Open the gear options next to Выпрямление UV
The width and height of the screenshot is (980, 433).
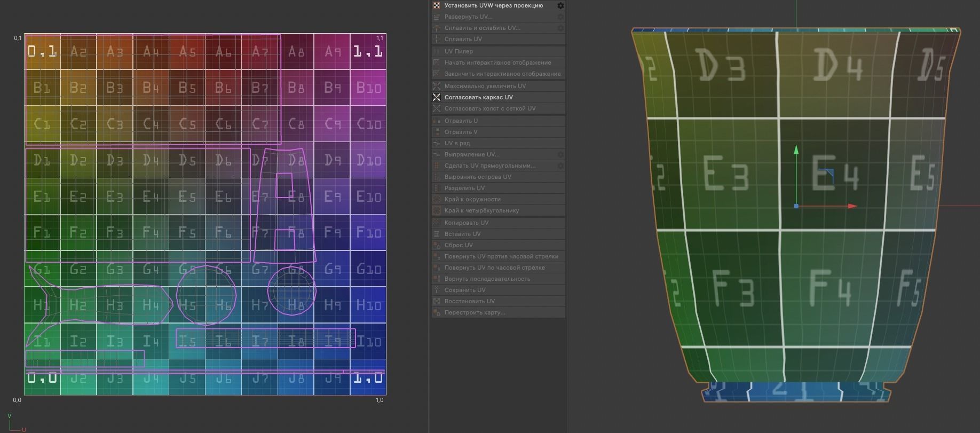pos(560,154)
